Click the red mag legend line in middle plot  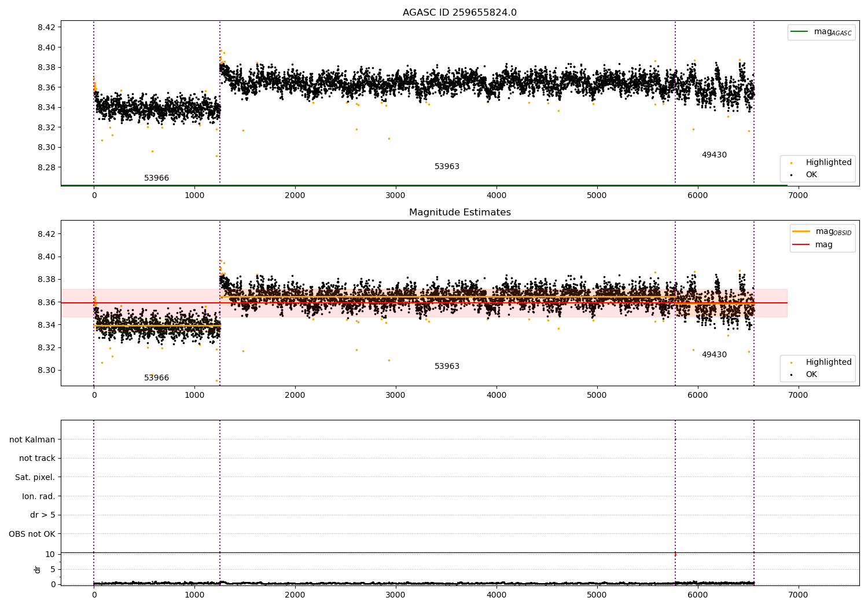801,245
